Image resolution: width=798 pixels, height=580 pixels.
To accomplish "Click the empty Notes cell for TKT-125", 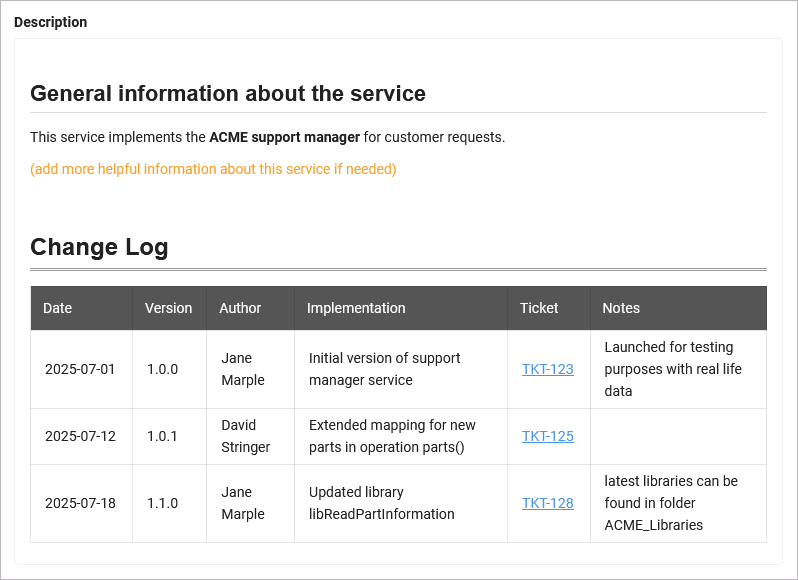I will click(x=678, y=436).
